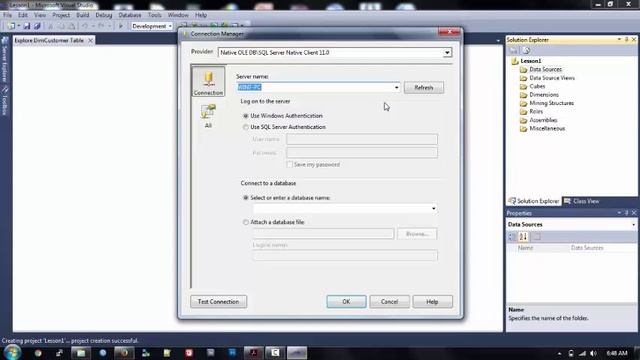Toggle Save my password checkbox
The height and width of the screenshot is (360, 640).
click(290, 164)
